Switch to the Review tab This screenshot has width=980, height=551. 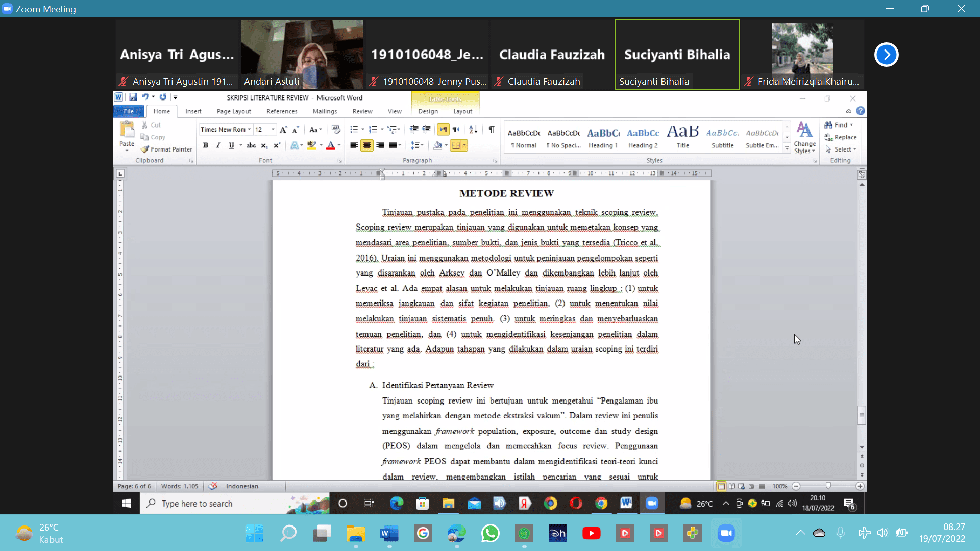tap(362, 111)
